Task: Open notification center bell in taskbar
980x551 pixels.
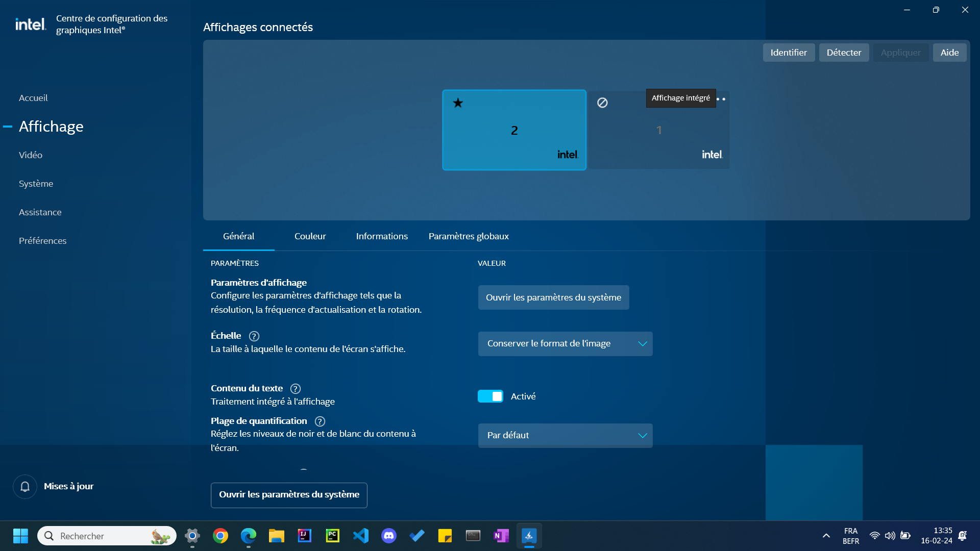Action: click(963, 536)
